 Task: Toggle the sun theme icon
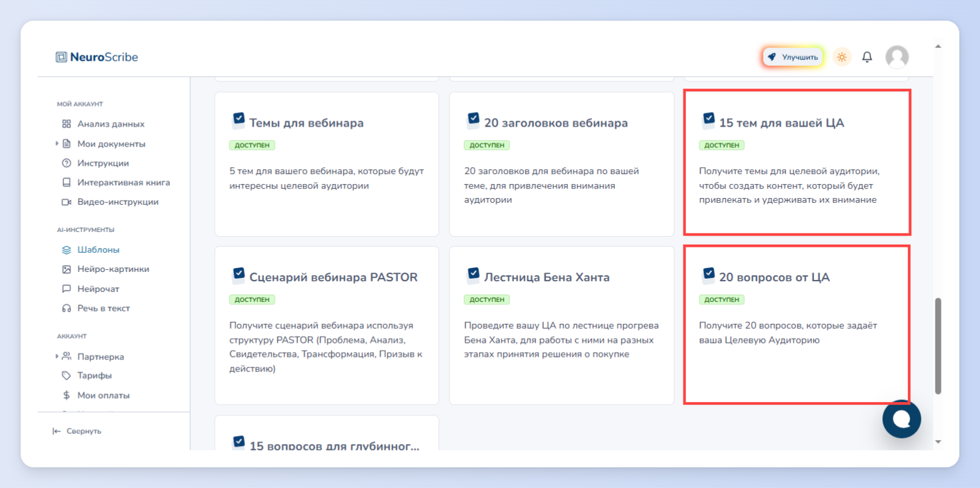(x=842, y=57)
